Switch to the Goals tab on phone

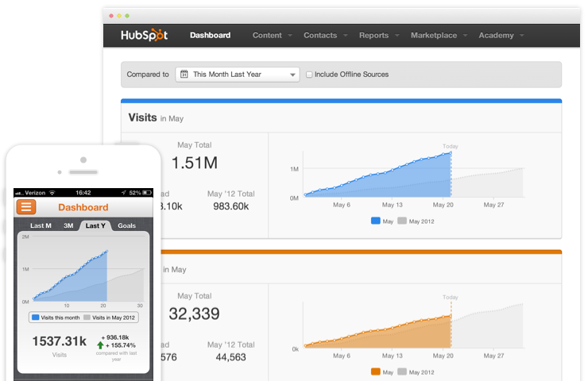pos(127,225)
